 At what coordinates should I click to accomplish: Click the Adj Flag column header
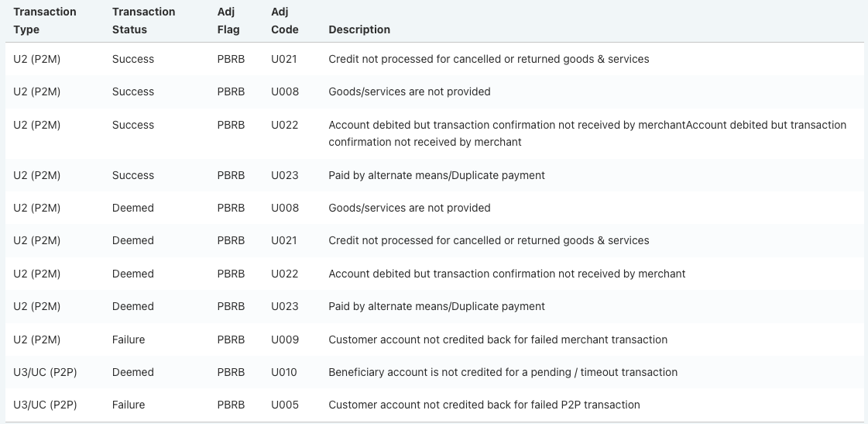pyautogui.click(x=228, y=21)
